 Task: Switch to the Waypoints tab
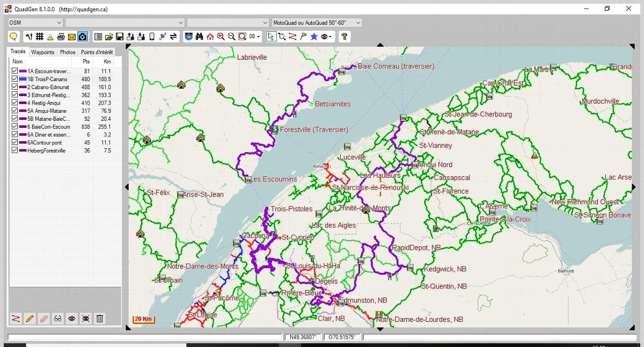pyautogui.click(x=42, y=52)
